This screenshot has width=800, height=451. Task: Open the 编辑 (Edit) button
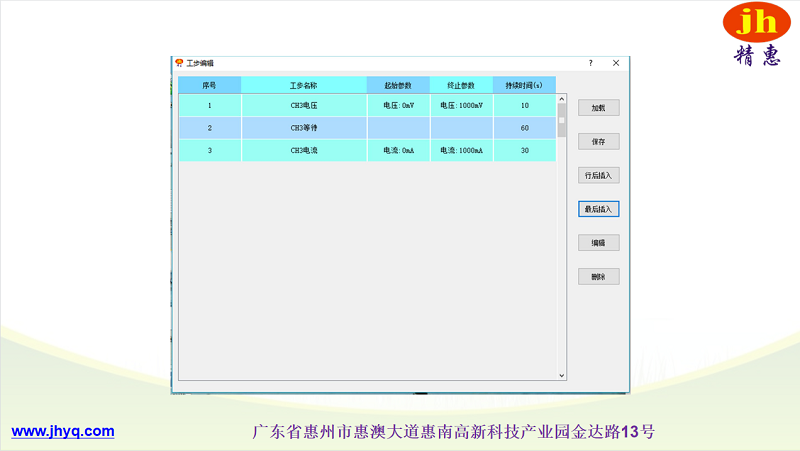(598, 243)
